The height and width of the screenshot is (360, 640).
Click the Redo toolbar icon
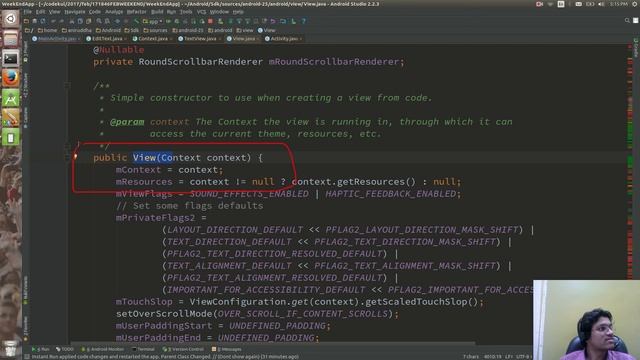[62, 21]
